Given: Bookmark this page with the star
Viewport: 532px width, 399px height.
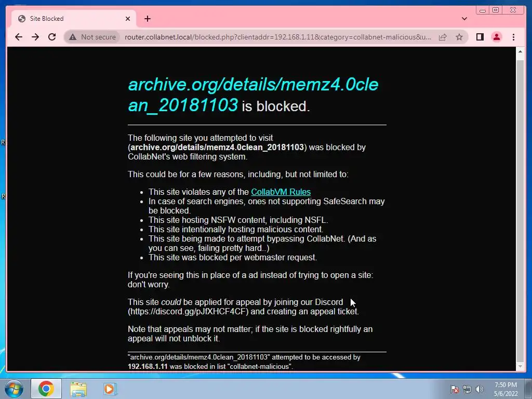Looking at the screenshot, I should (459, 37).
